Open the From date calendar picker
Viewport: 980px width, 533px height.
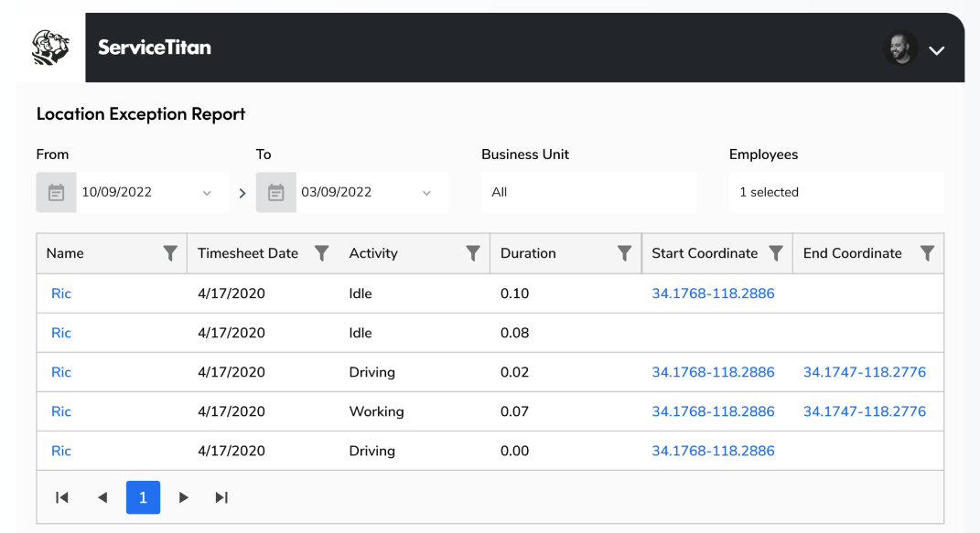[56, 192]
